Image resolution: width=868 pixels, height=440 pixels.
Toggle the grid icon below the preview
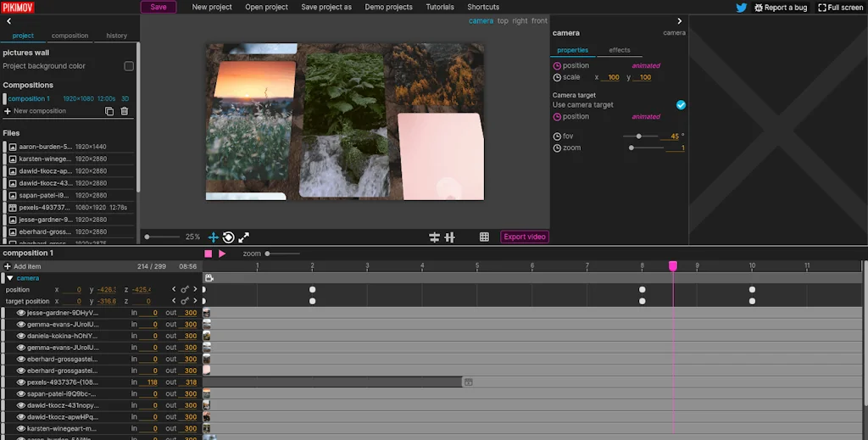pyautogui.click(x=484, y=237)
